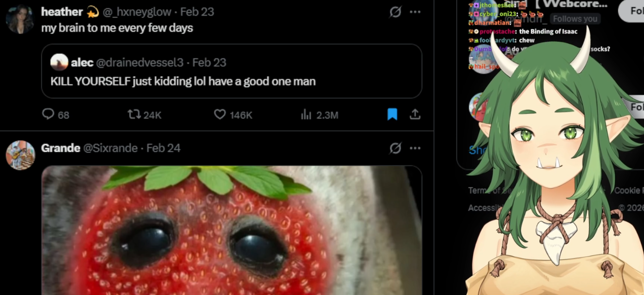Image resolution: width=644 pixels, height=295 pixels.
Task: View the strawberry face image
Action: click(x=231, y=230)
